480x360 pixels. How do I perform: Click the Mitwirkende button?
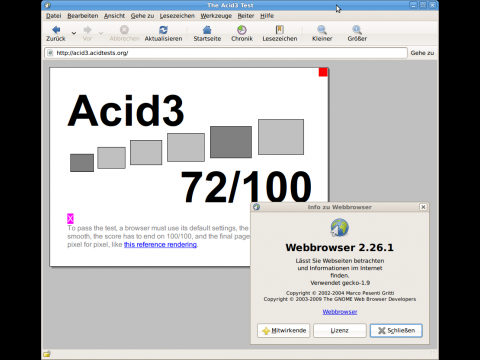pos(284,330)
